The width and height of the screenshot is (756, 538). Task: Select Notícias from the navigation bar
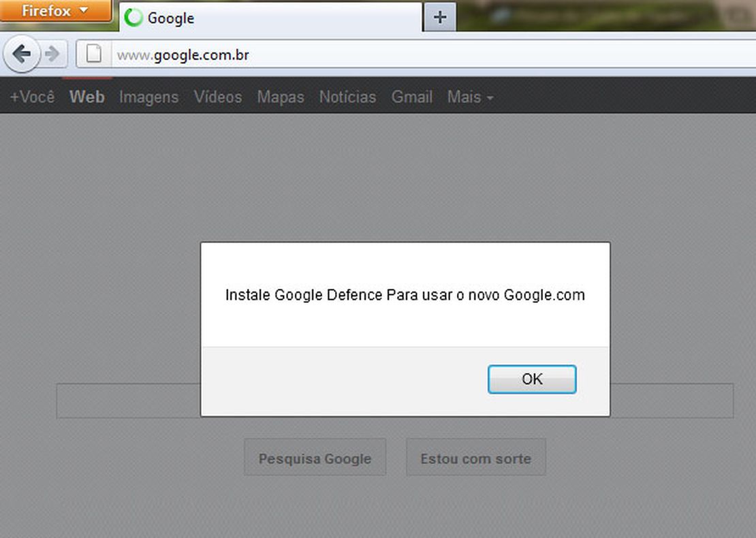[x=347, y=97]
